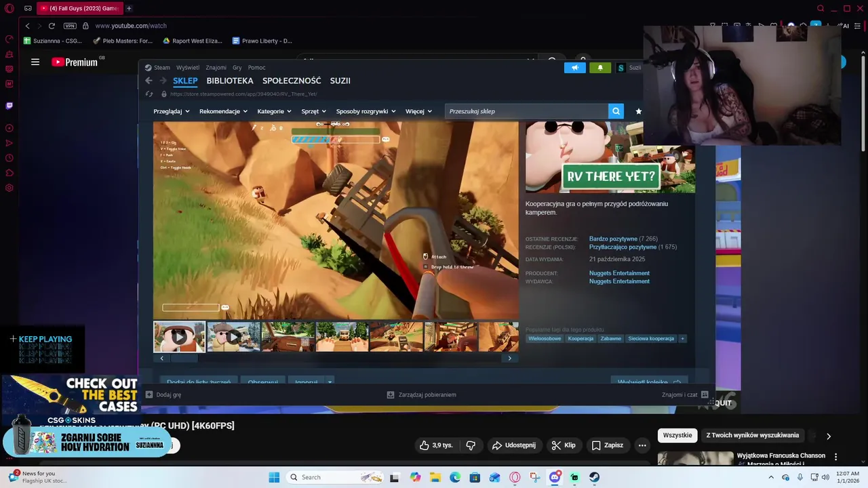Image resolution: width=868 pixels, height=488 pixels.
Task: Expand Sprzęt store dropdown
Action: (313, 111)
